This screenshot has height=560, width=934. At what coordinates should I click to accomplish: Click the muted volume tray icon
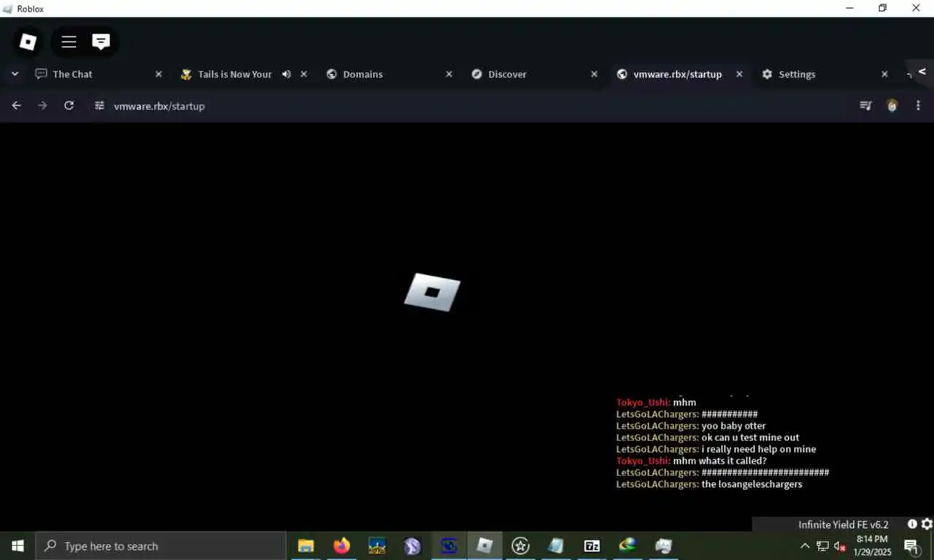[x=840, y=546]
